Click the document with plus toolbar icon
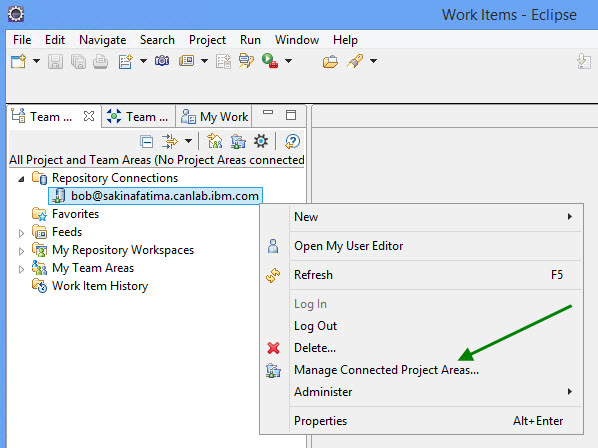The image size is (598, 448). coord(223,61)
